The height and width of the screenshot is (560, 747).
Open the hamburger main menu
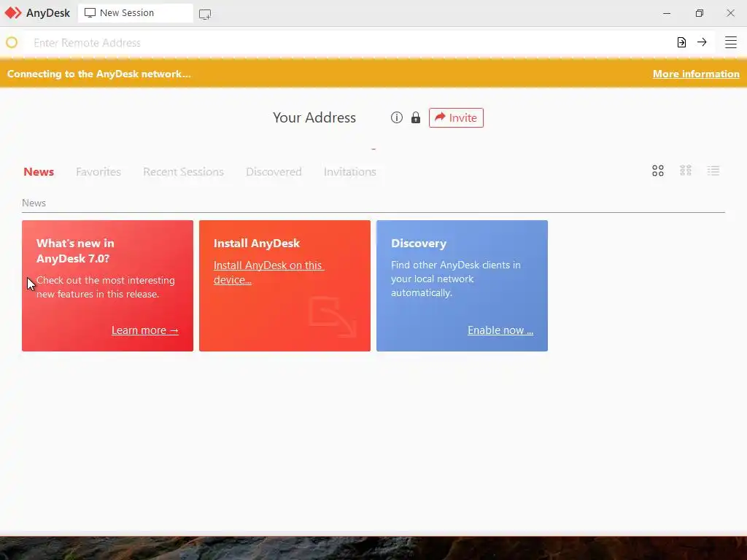coord(730,42)
